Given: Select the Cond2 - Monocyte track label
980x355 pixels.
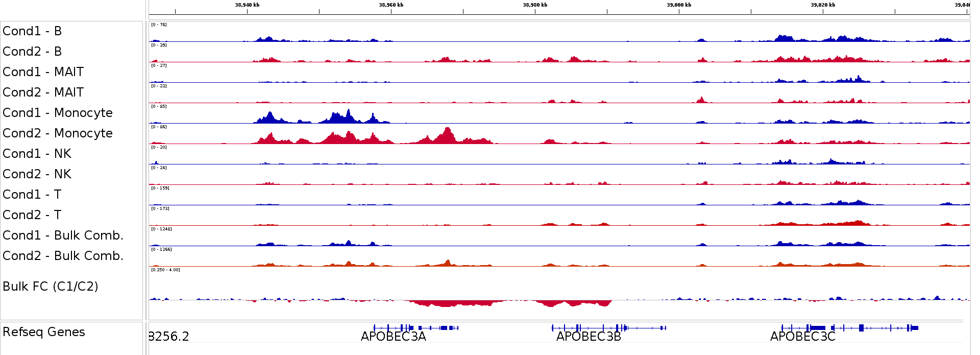Looking at the screenshot, I should 57,133.
